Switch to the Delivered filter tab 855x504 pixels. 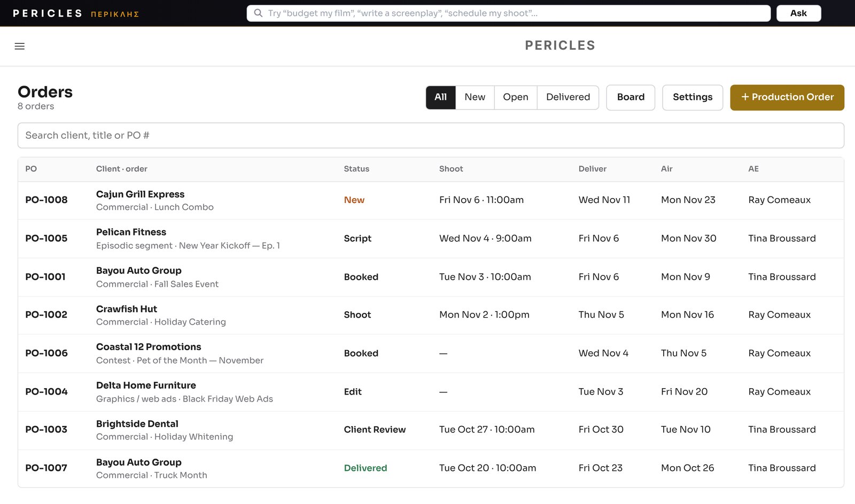pos(568,97)
